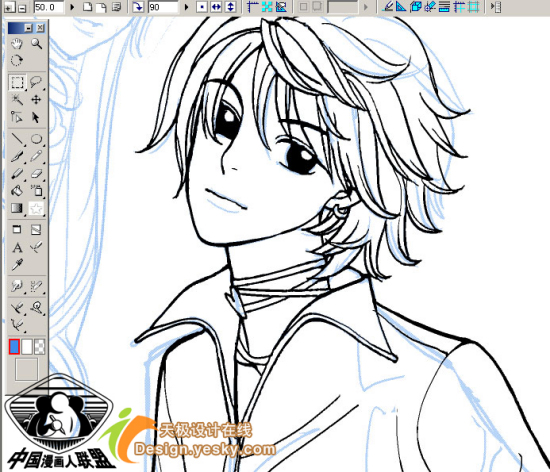Toggle flip view vertically button

[x=230, y=7]
